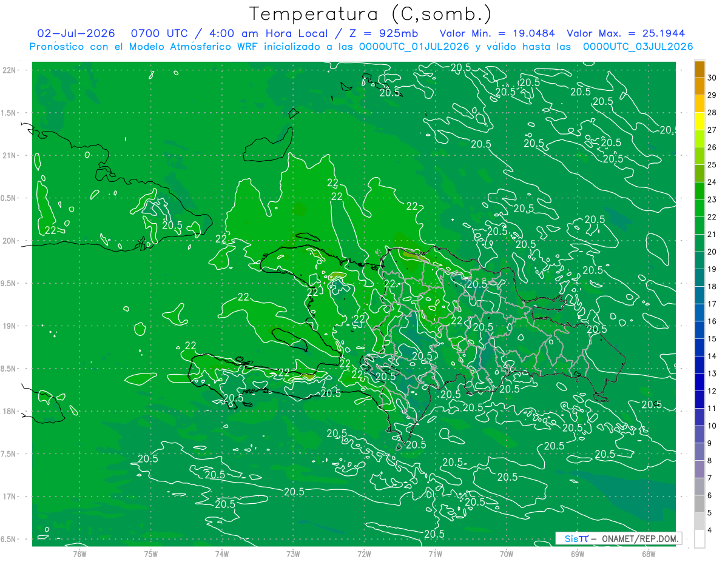This screenshot has width=728, height=562.
Task: Click the blue colorbar segment between 14 and 15
Action: point(699,347)
